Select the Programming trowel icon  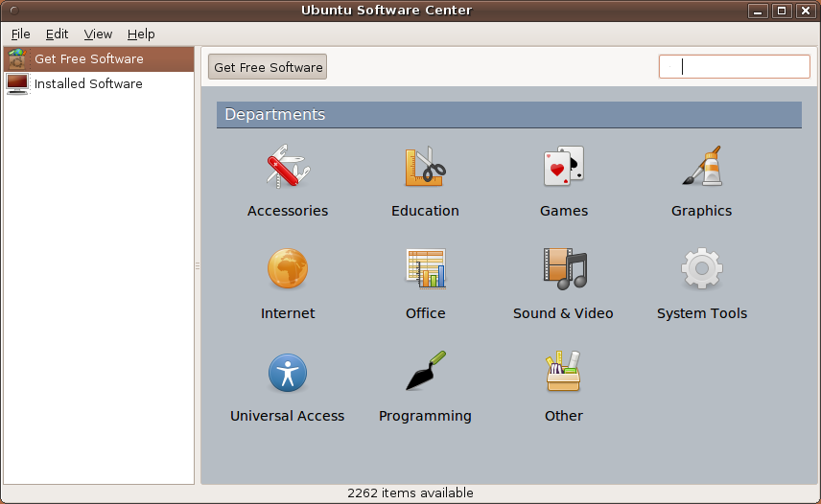[425, 372]
